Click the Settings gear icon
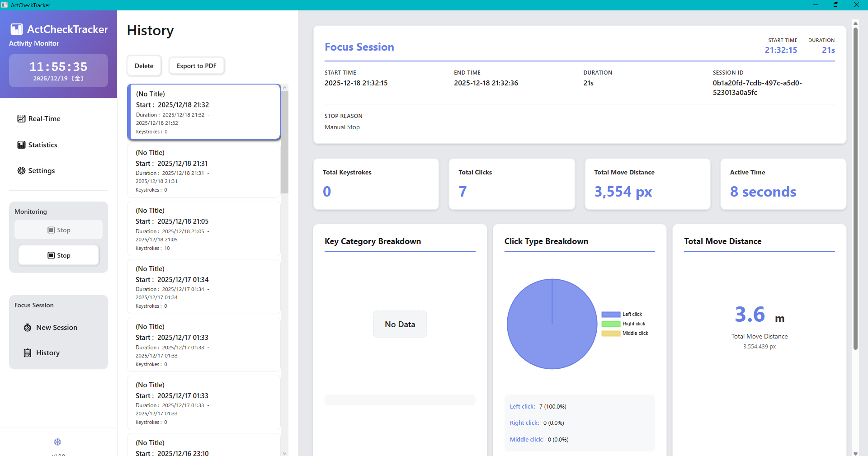 21,171
